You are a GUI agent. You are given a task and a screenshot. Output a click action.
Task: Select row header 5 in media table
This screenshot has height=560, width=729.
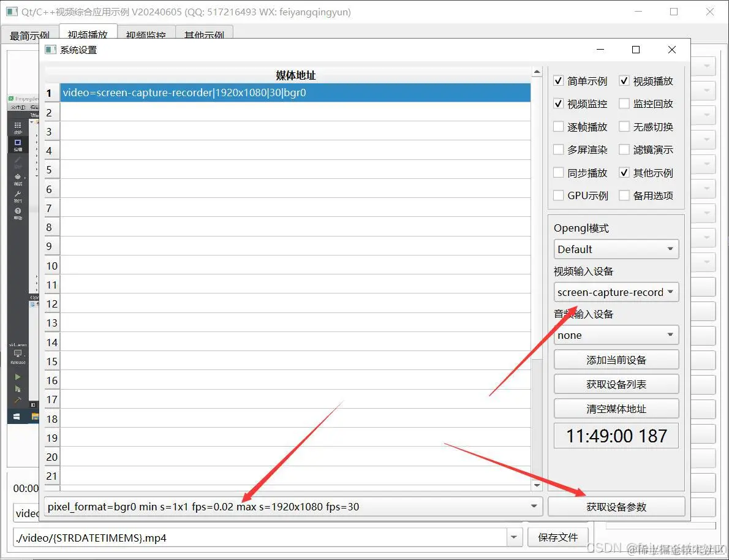(x=52, y=170)
